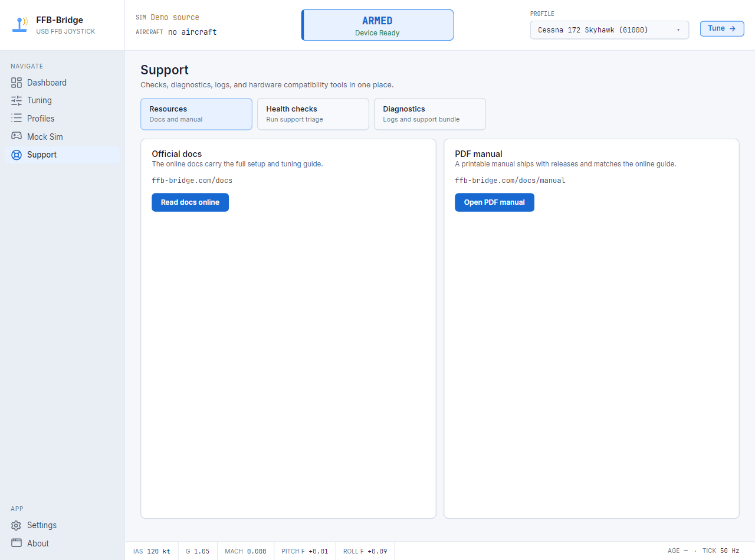Click the IAS 120 kt status entry
755x560 pixels.
(x=152, y=551)
